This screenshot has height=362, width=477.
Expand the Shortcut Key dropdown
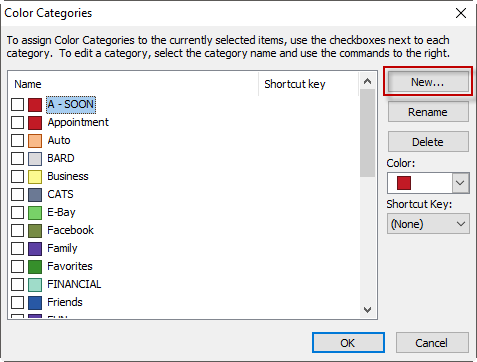tap(428, 224)
